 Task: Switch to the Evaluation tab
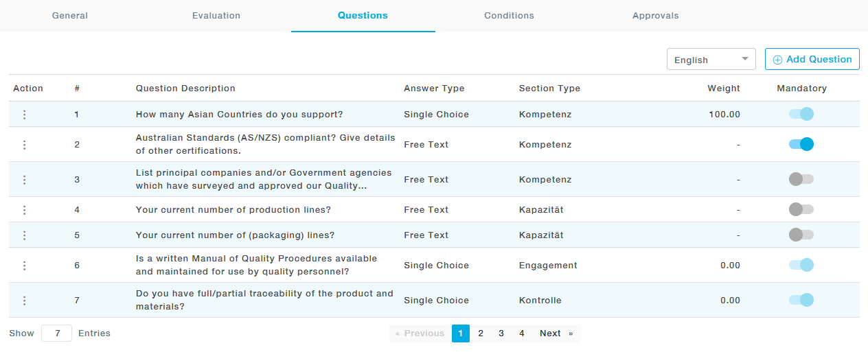point(216,16)
